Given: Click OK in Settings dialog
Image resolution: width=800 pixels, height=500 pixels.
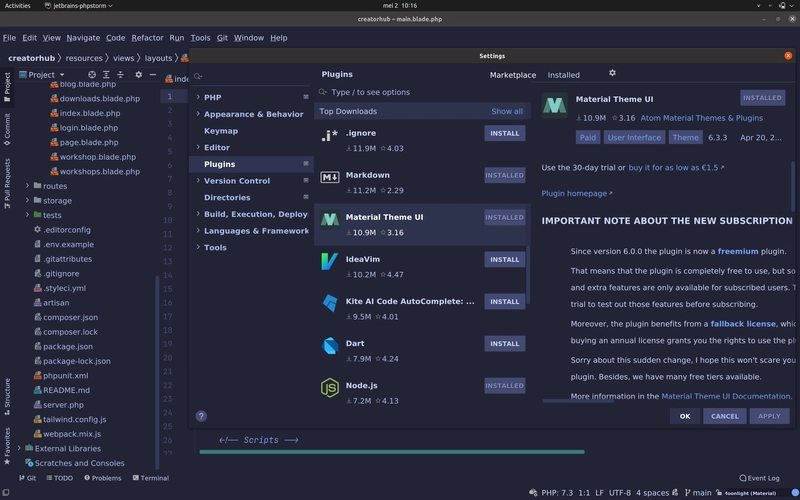Looking at the screenshot, I should click(x=685, y=416).
